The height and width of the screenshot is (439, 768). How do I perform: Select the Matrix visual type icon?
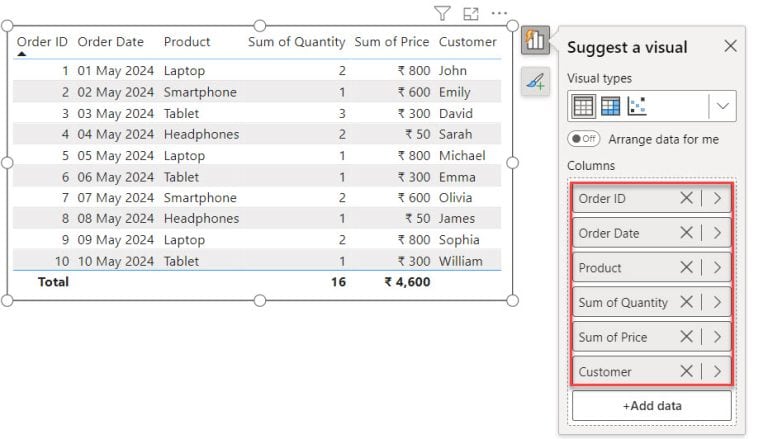coord(610,106)
